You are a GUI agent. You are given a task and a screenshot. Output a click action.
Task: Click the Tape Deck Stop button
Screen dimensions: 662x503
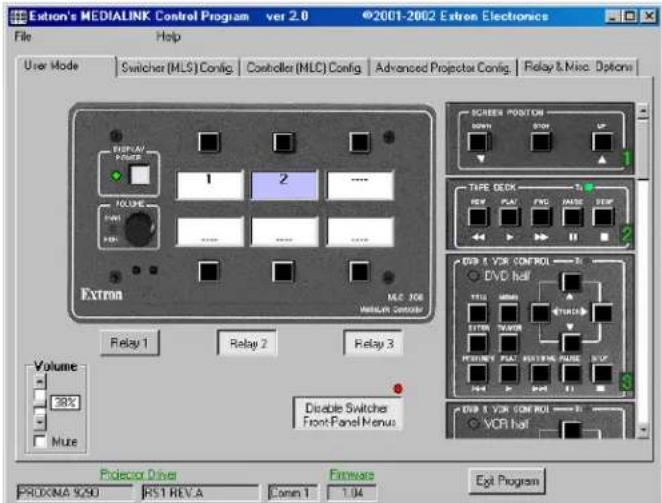[x=603, y=217]
